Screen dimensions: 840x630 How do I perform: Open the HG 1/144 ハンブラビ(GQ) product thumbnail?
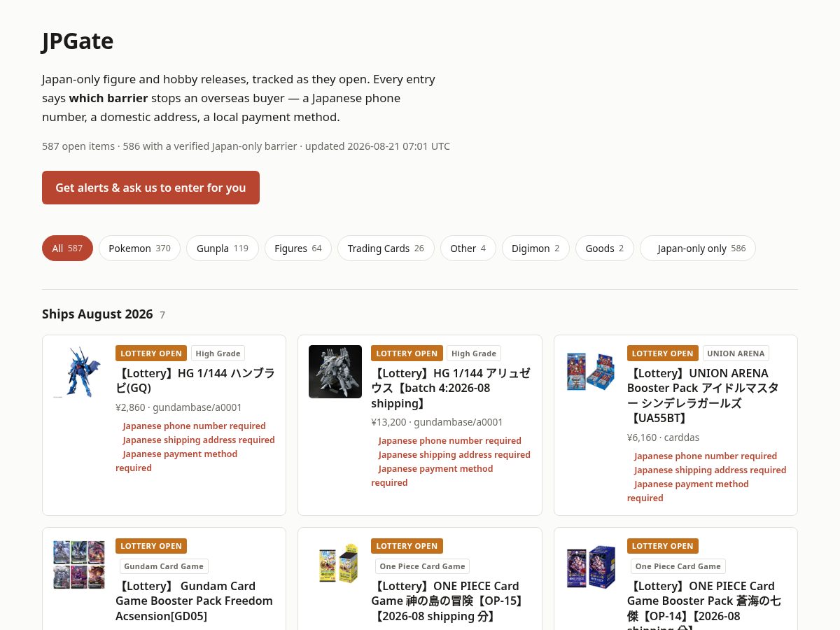[79, 372]
